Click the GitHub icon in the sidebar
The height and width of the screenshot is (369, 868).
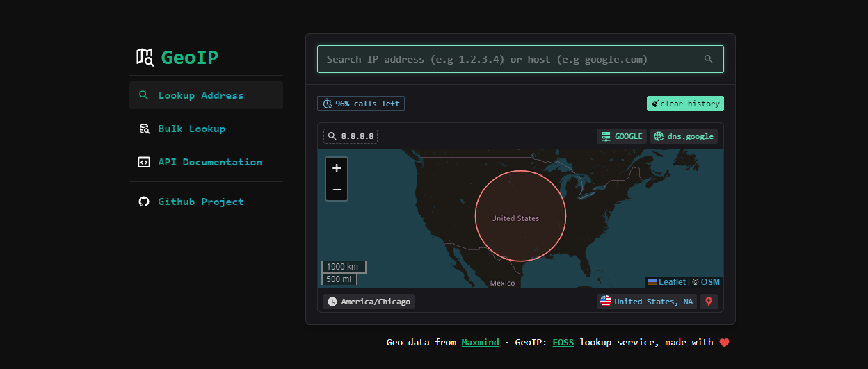[144, 202]
